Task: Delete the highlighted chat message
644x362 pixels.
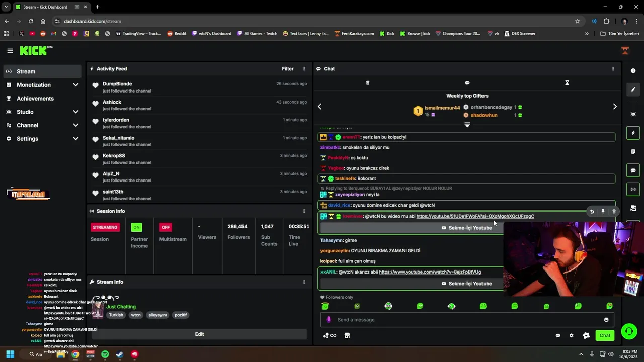Action: [614, 212]
